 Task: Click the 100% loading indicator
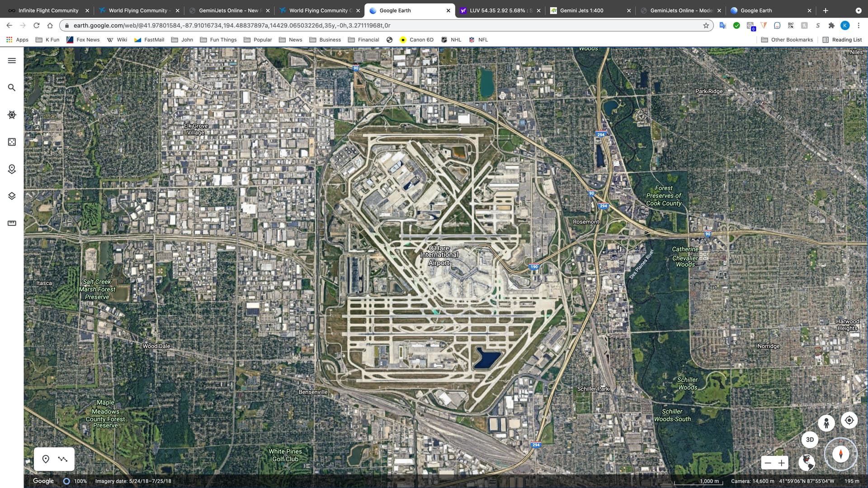point(75,481)
